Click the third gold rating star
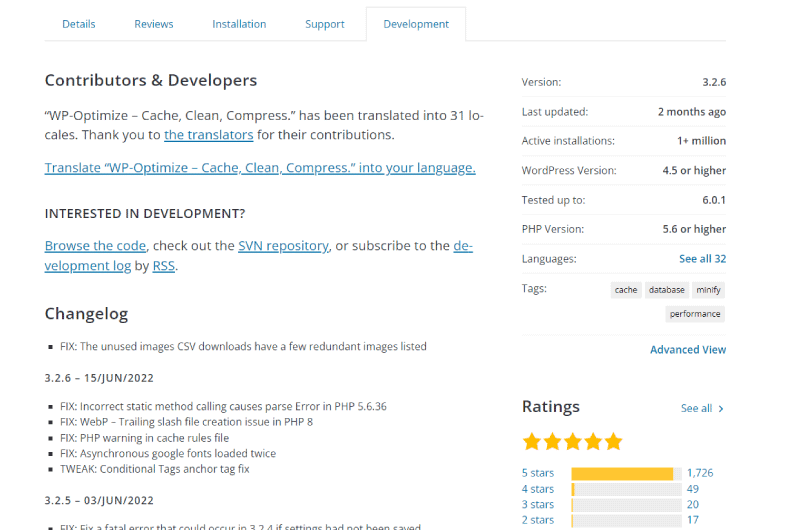The width and height of the screenshot is (800, 530). point(573,441)
